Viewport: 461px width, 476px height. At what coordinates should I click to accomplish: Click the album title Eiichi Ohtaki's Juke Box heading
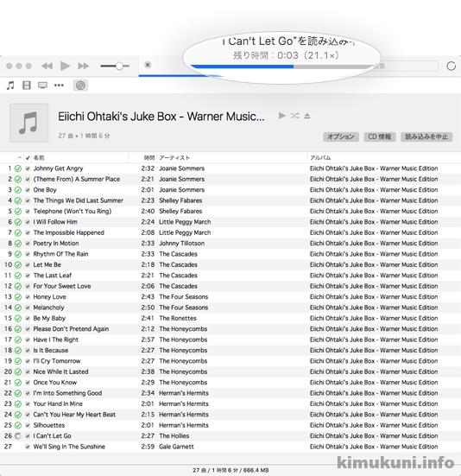click(x=161, y=117)
